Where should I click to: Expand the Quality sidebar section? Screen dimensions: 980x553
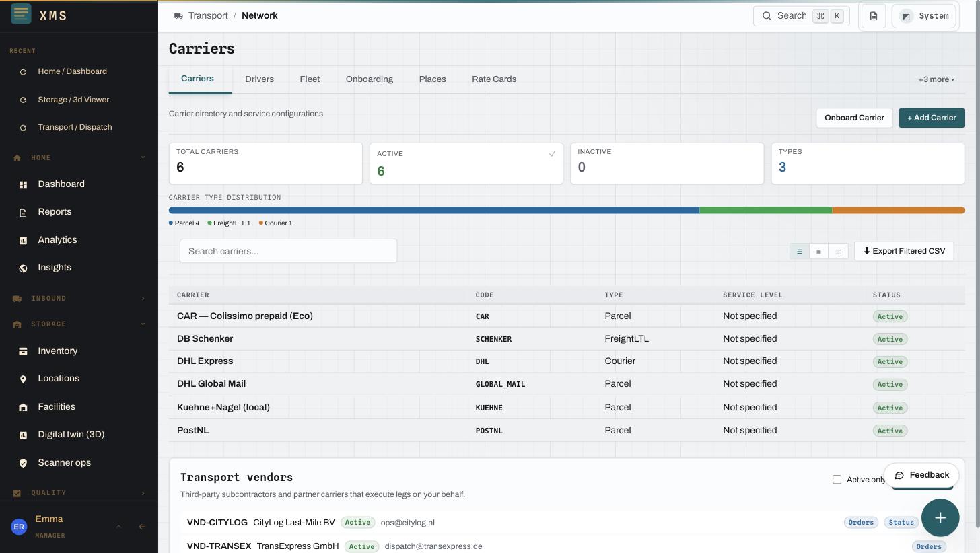tap(143, 493)
